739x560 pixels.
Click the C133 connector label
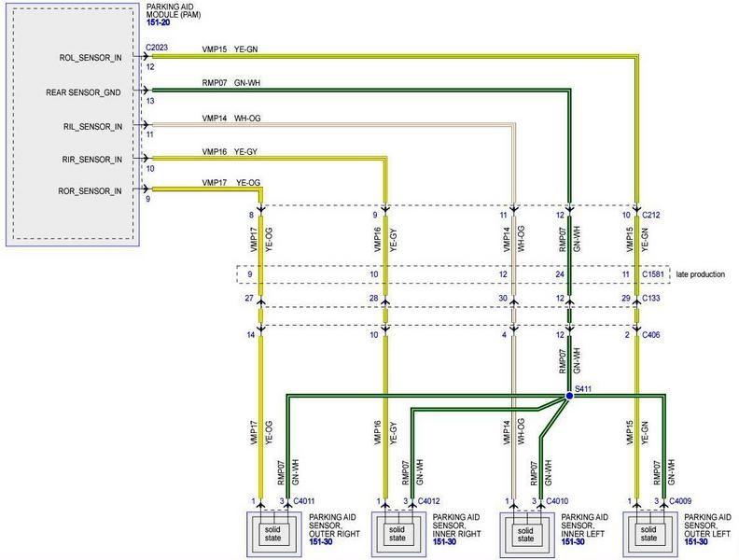(x=651, y=298)
